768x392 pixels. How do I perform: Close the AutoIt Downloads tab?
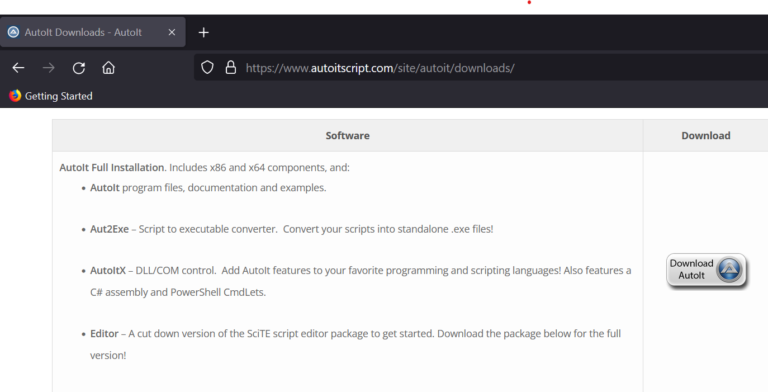pyautogui.click(x=171, y=32)
